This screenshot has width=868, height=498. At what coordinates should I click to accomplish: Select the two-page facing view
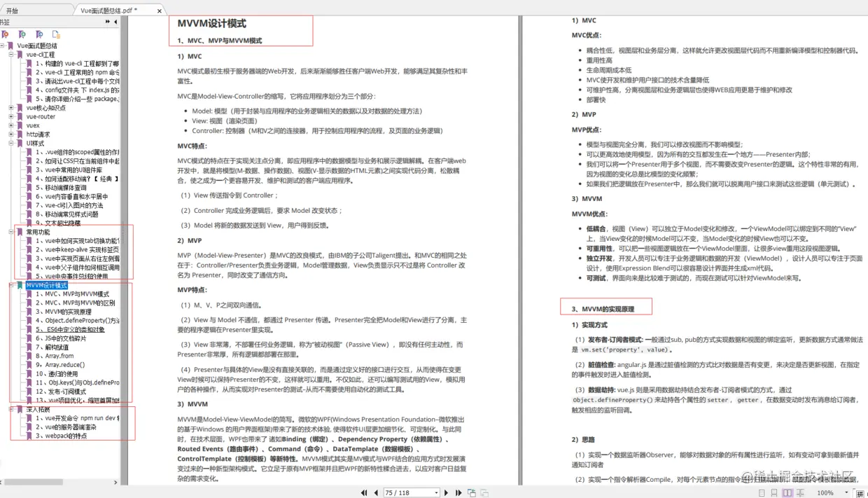pos(787,492)
